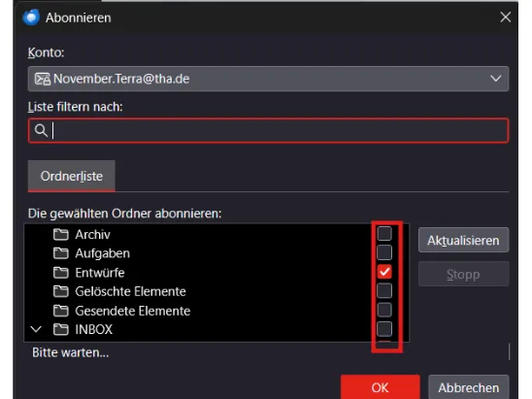Image resolution: width=532 pixels, height=399 pixels.
Task: Uncheck the Entwürfe subscription checkbox
Action: [384, 272]
